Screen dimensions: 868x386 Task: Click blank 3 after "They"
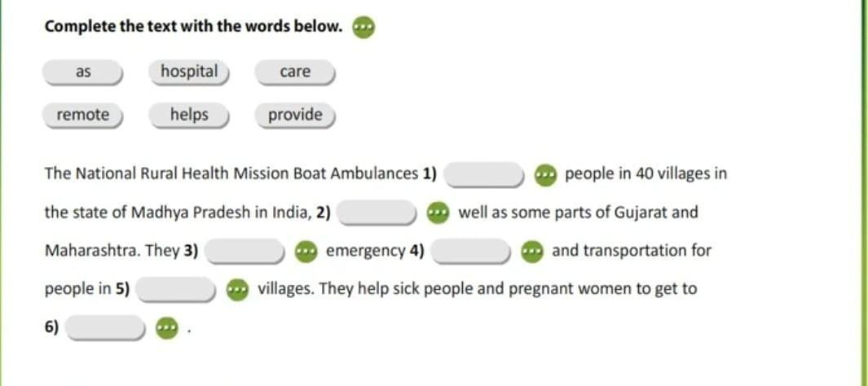[245, 252]
